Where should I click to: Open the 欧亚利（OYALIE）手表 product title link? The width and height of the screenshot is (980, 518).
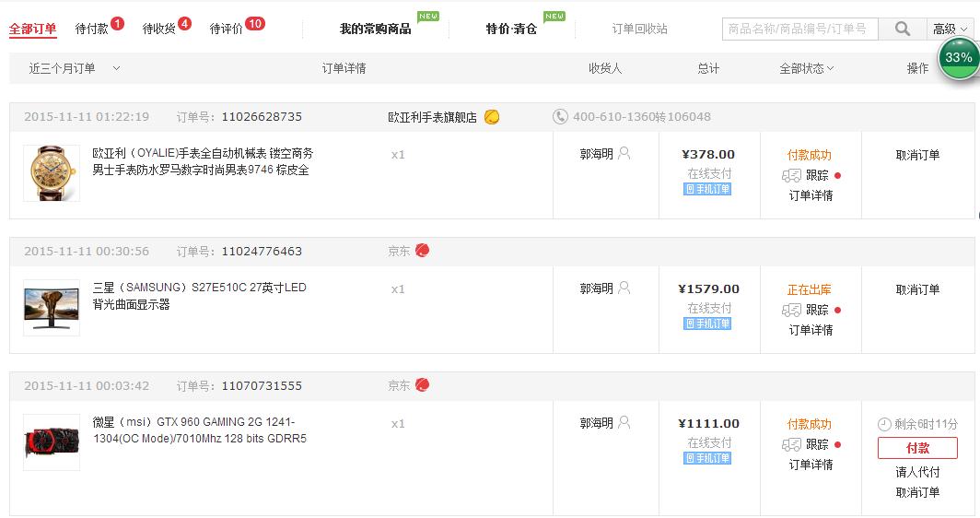tap(203, 161)
